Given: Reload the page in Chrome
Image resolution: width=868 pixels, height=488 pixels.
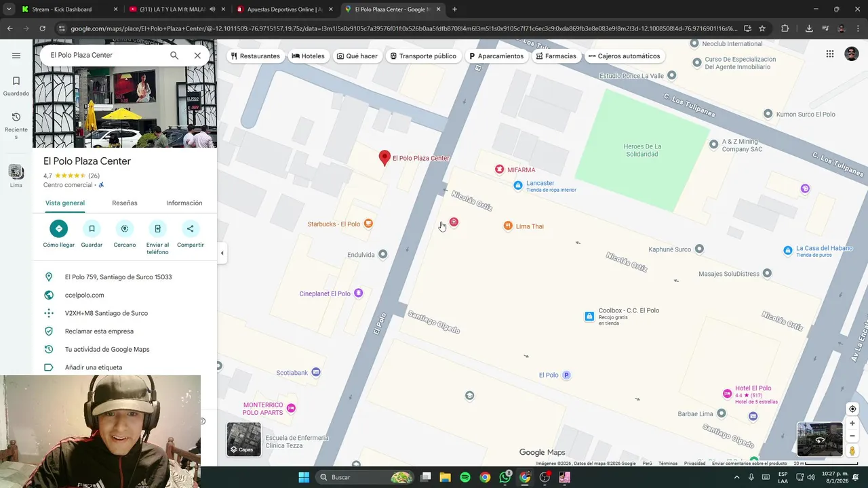Looking at the screenshot, I should click(x=42, y=28).
